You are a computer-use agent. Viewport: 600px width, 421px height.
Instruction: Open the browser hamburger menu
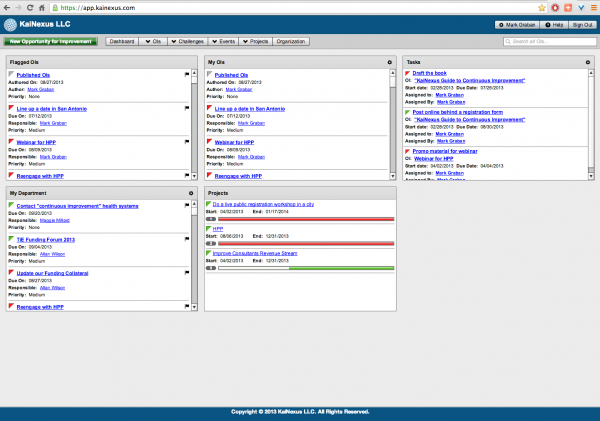593,8
